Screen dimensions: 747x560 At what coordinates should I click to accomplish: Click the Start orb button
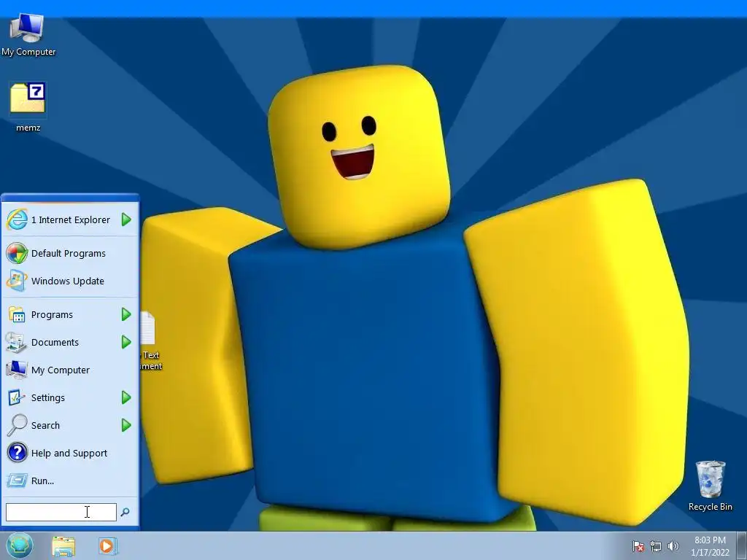(20, 545)
